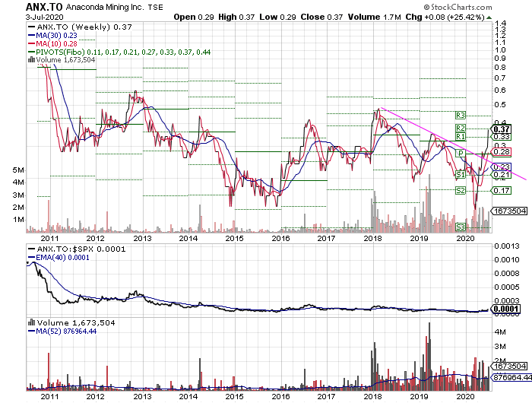Click the ANX.TO ticker title
Image resolution: width=532 pixels, height=403 pixels.
pyautogui.click(x=44, y=7)
